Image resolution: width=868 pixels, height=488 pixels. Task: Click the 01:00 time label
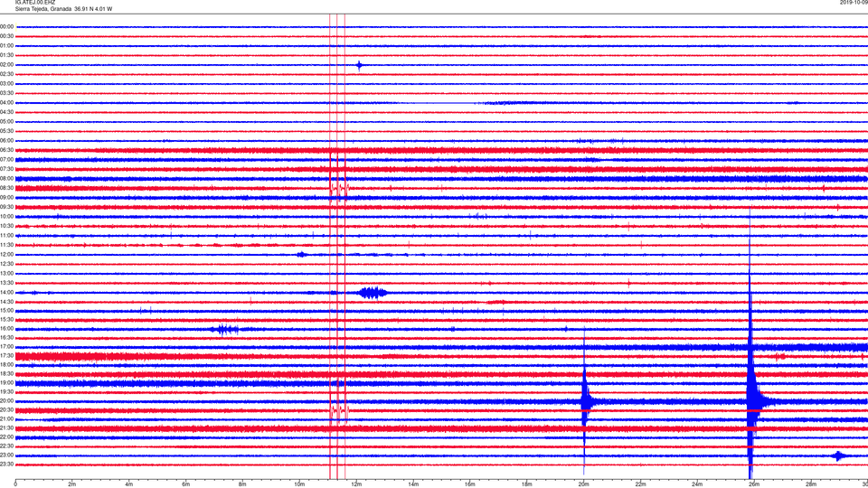7,46
